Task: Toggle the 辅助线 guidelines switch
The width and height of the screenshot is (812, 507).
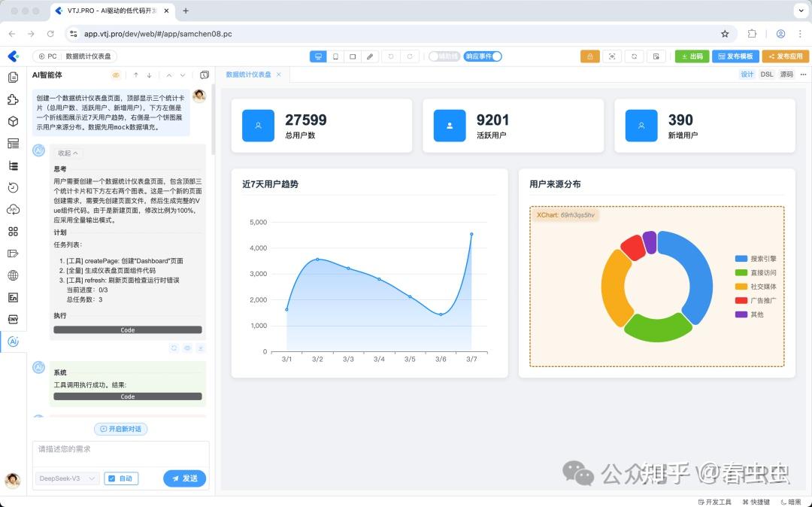Action: (444, 56)
